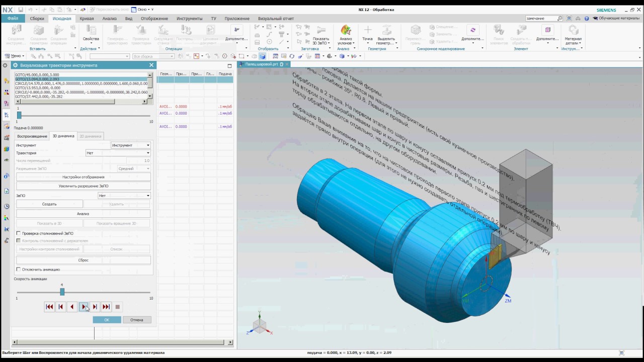The image size is (644, 362).
Task: Enable Проверка столкновений ЗвПО checkbox
Action: tap(19, 233)
